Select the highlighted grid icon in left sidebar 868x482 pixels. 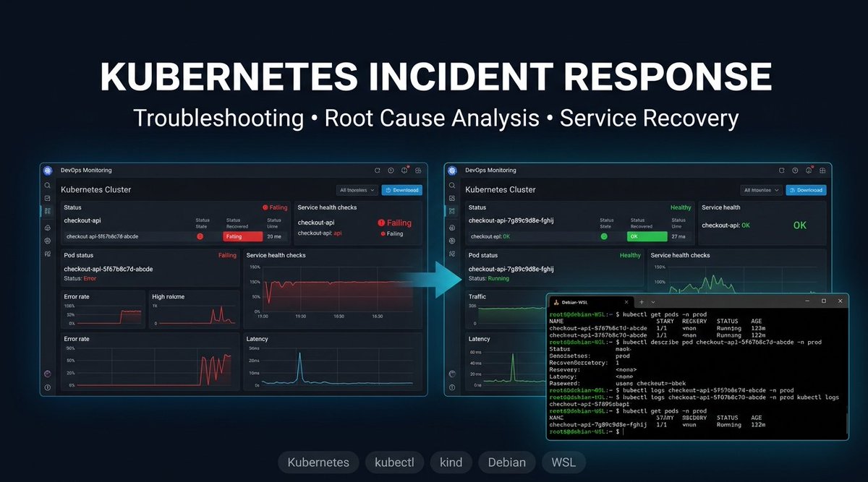click(x=47, y=211)
